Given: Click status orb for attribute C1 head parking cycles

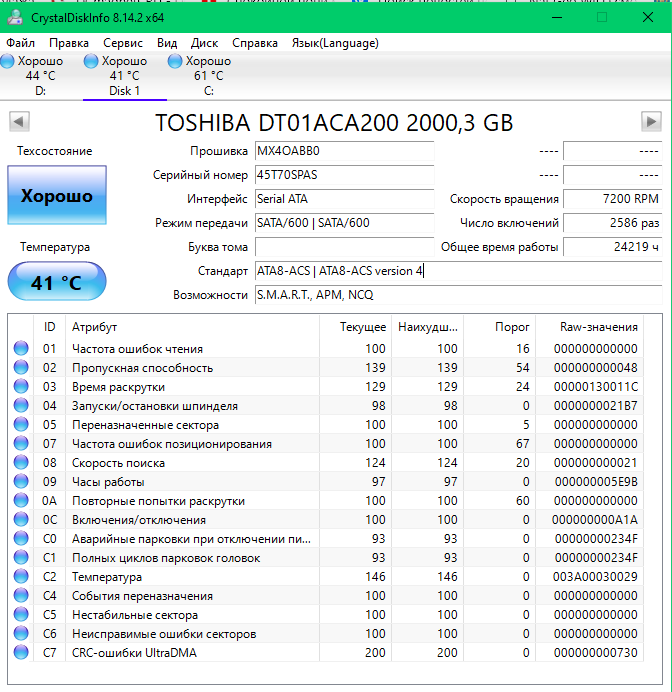Looking at the screenshot, I should point(21,557).
